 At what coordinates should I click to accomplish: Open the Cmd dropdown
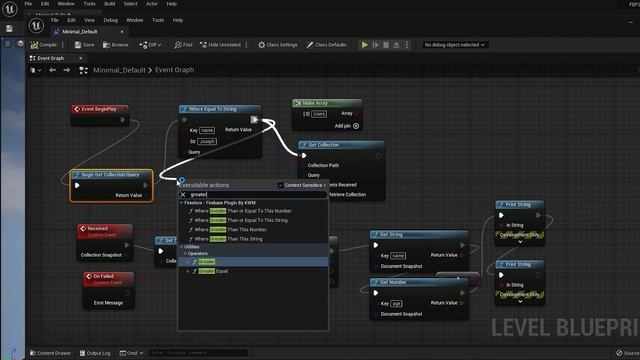[x=131, y=353]
